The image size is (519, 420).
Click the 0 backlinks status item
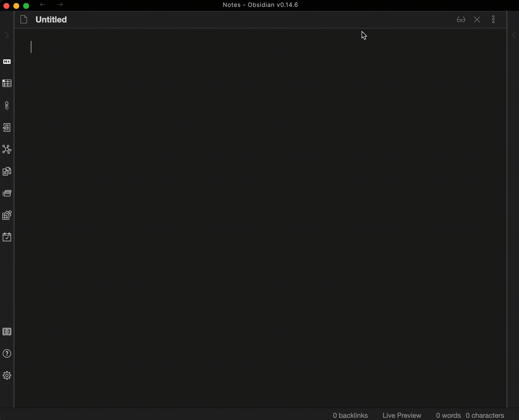coord(350,415)
